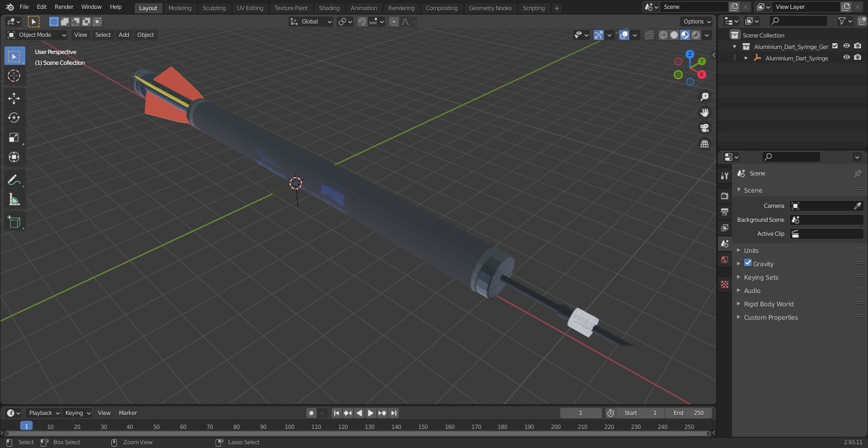Click the Options button in viewport header
This screenshot has height=448, width=868.
(697, 22)
